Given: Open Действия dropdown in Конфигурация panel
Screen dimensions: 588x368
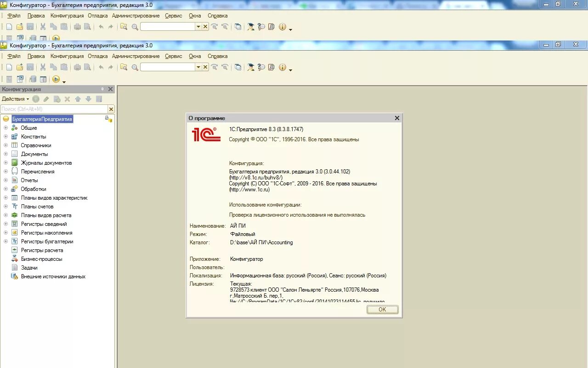Looking at the screenshot, I should coord(15,99).
